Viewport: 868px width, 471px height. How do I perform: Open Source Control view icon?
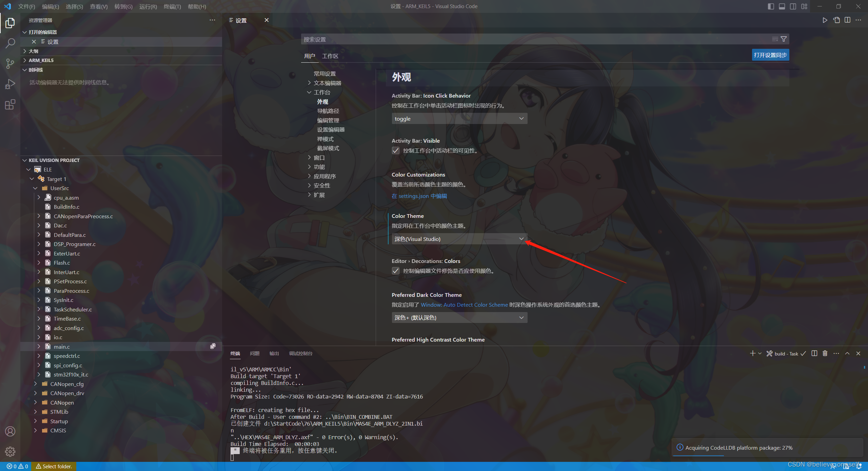(x=10, y=63)
